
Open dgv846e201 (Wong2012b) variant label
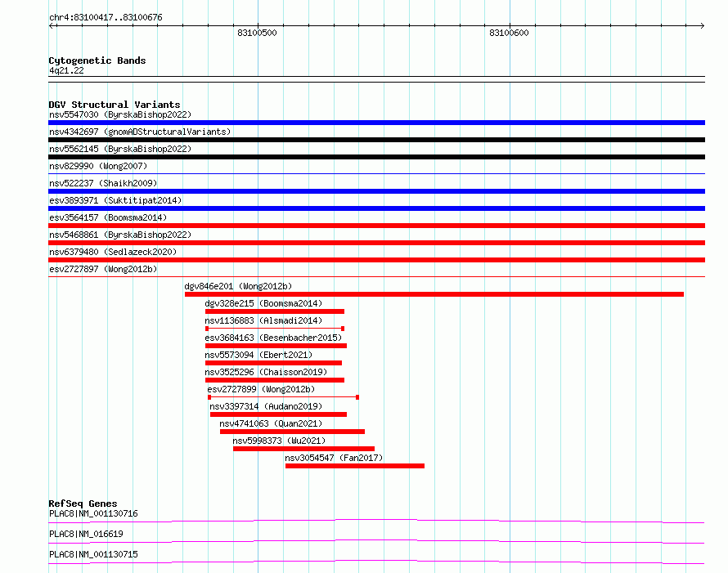point(238,286)
